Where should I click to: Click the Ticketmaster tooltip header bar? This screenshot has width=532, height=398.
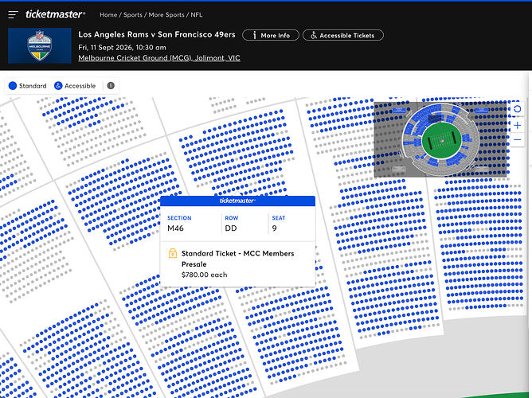(237, 201)
